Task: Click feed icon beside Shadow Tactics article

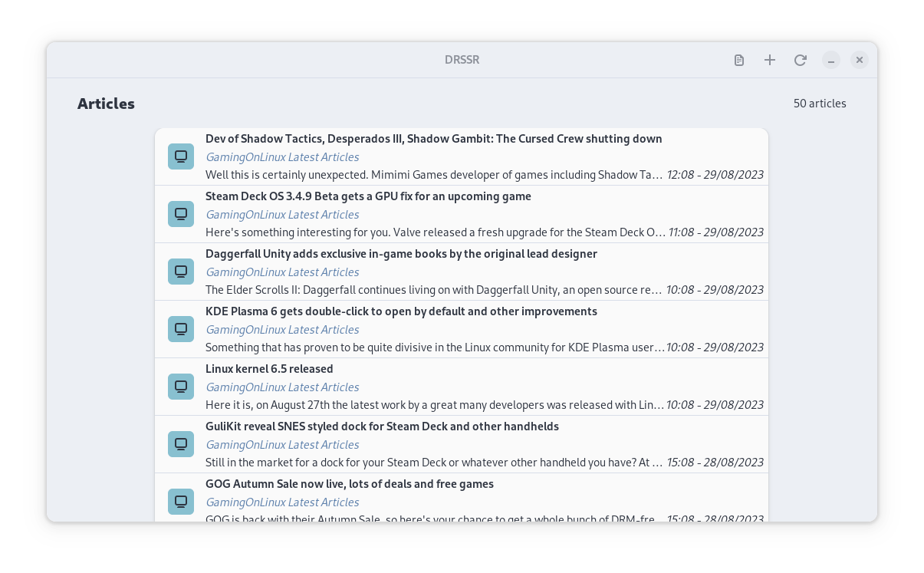Action: [x=181, y=156]
